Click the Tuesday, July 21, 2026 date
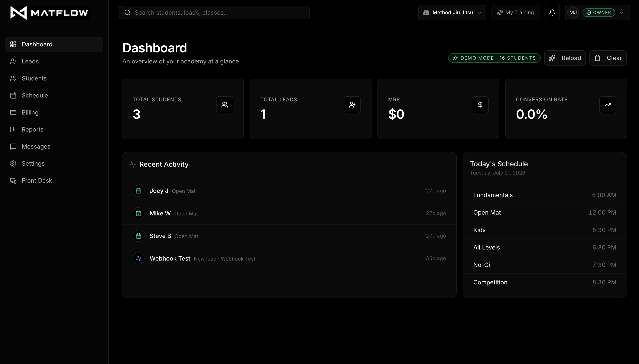639x364 pixels. point(497,173)
